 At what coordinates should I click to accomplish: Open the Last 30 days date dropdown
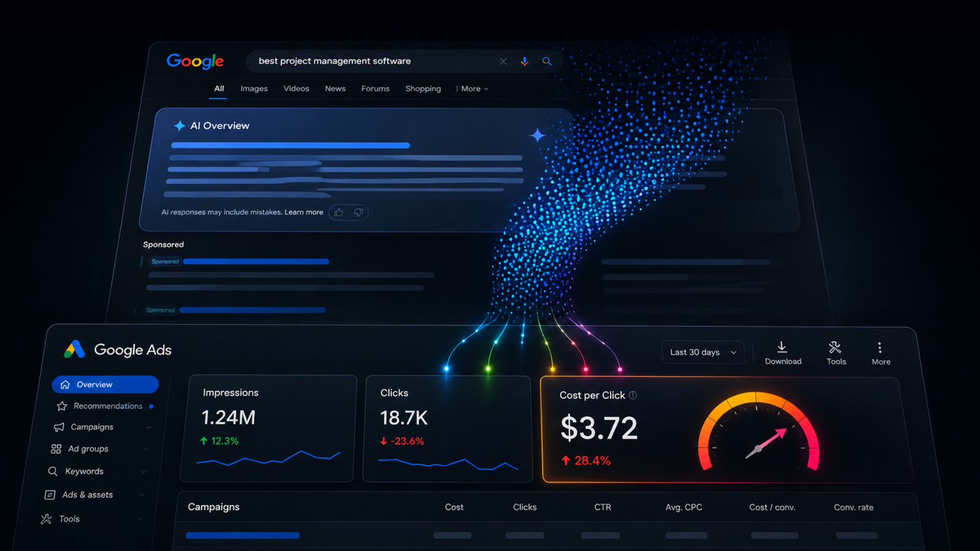click(x=703, y=352)
